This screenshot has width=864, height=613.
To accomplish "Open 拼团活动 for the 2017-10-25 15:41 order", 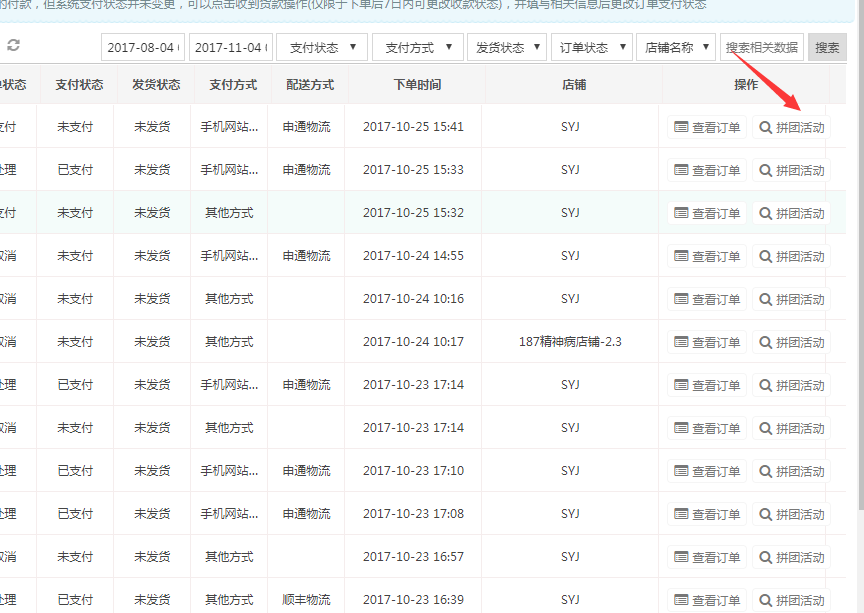I will [791, 127].
